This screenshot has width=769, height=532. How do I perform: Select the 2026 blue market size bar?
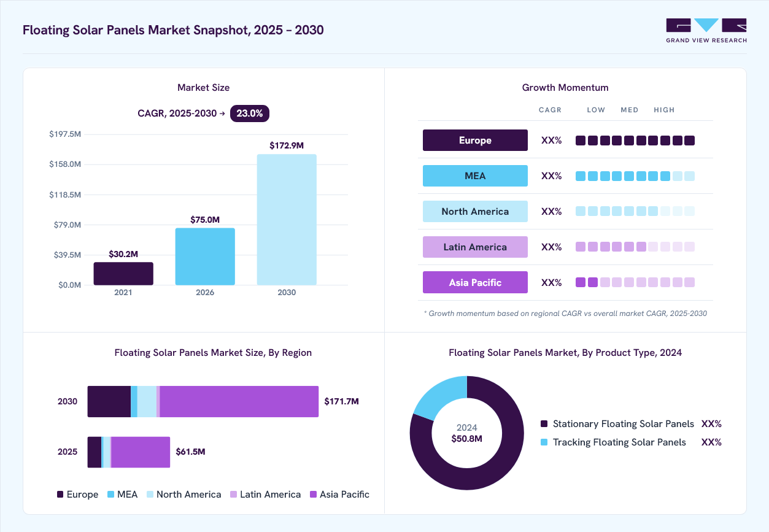click(x=205, y=256)
